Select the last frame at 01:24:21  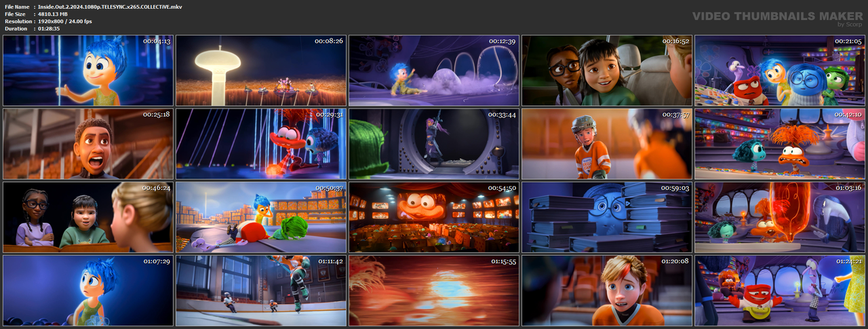click(780, 290)
